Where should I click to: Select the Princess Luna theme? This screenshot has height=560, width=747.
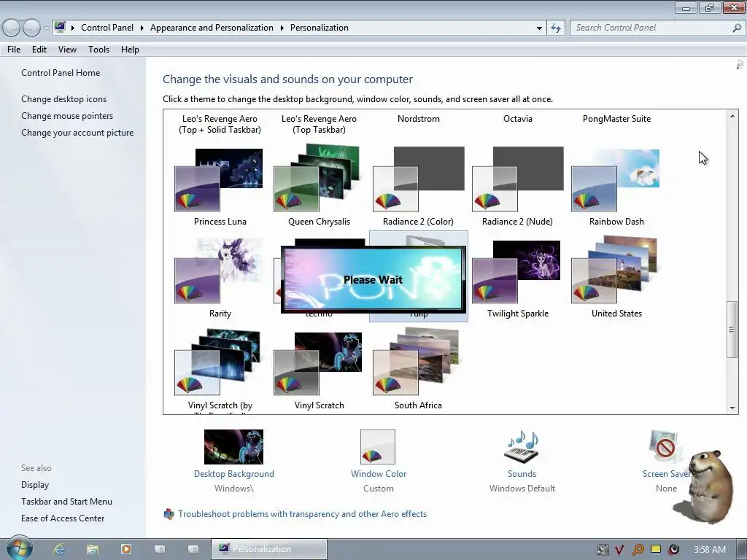(x=220, y=186)
